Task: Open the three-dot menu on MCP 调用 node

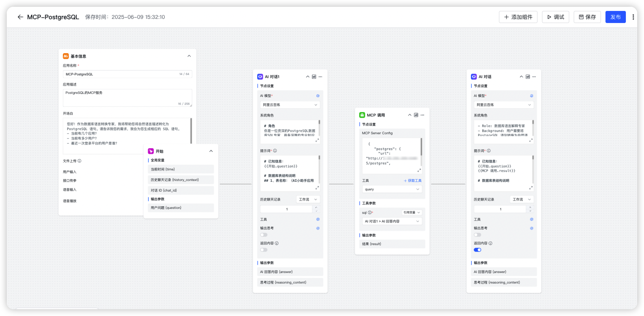Action: (x=422, y=115)
